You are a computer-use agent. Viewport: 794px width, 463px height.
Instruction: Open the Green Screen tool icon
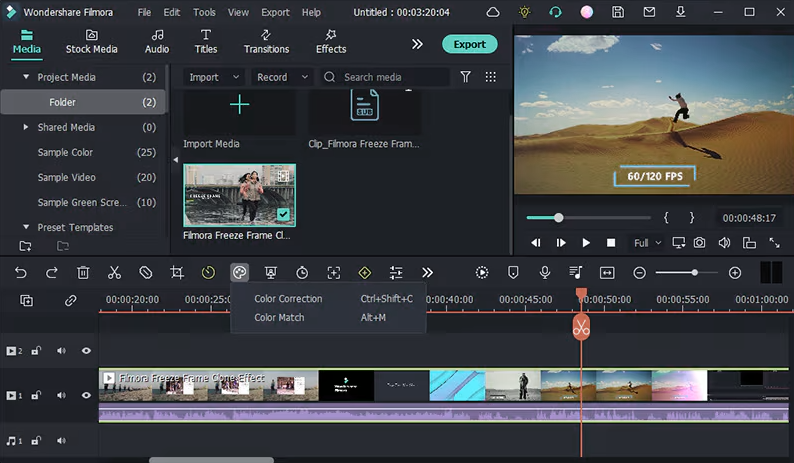(271, 273)
